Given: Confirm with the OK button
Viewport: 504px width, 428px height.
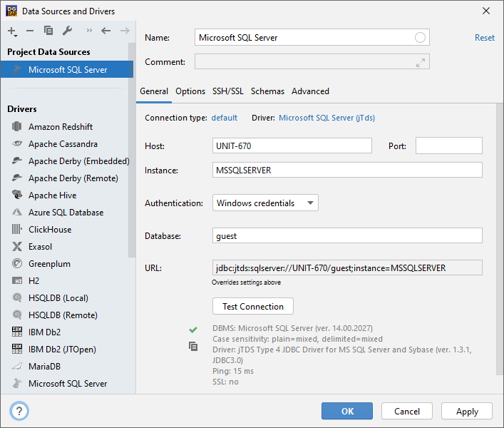Looking at the screenshot, I should [347, 411].
